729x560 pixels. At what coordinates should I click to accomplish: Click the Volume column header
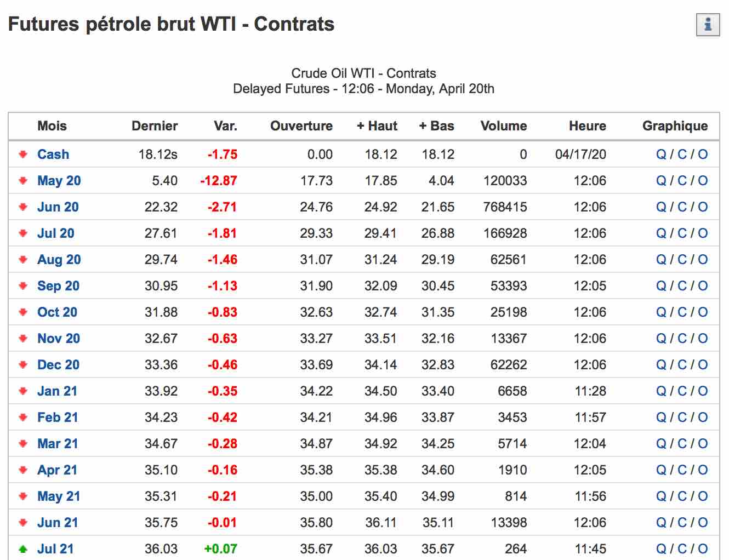503,126
